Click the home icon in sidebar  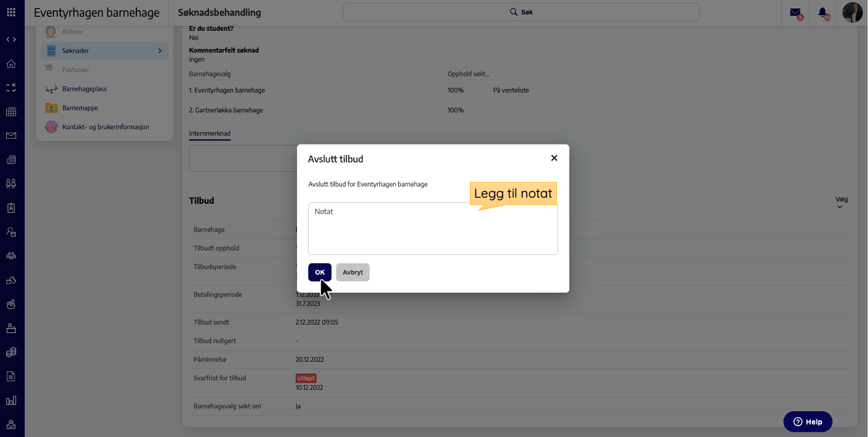point(11,63)
